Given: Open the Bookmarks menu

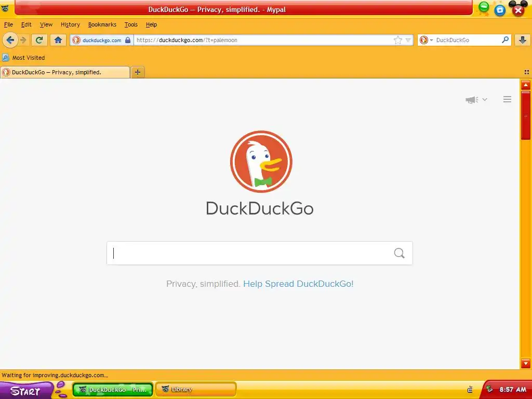Looking at the screenshot, I should point(102,24).
